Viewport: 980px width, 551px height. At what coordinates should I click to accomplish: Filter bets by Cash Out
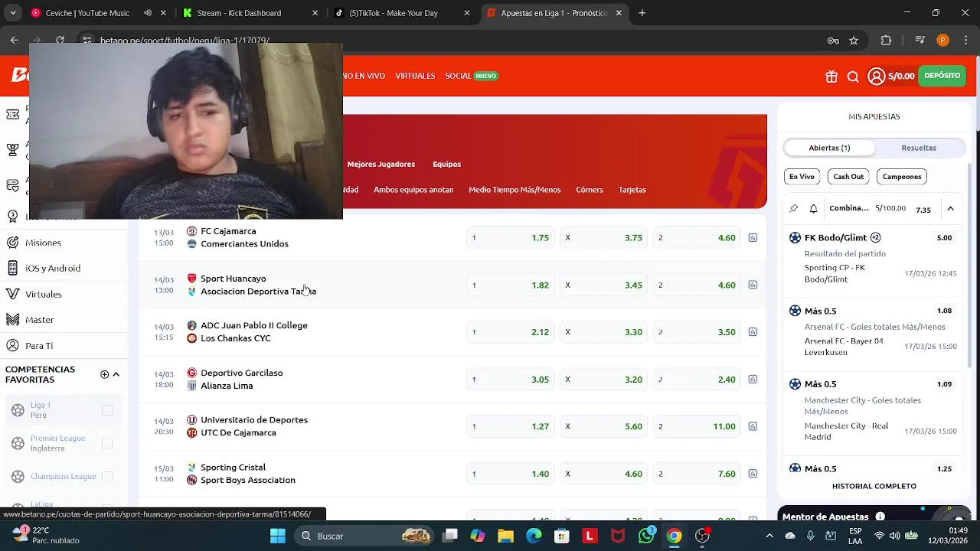[848, 177]
